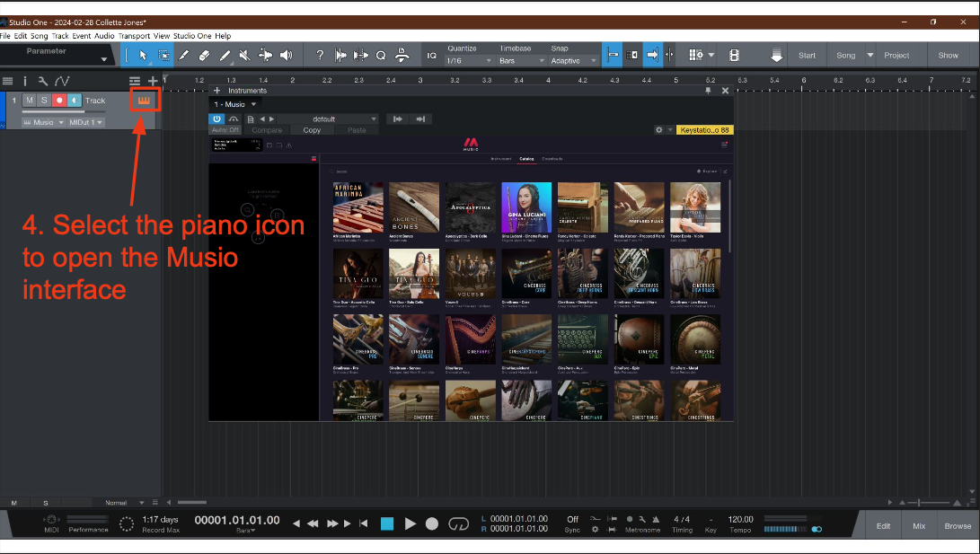980x554 pixels.
Task: Open the Snap Adaptive dropdown
Action: [x=574, y=60]
